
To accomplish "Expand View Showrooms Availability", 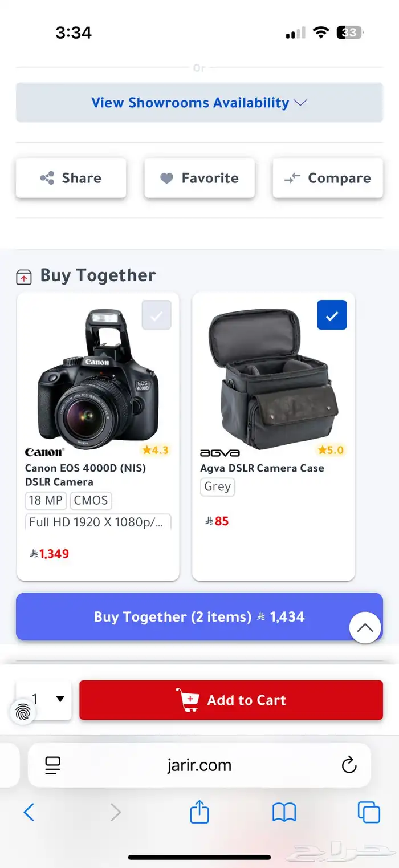I will point(199,103).
